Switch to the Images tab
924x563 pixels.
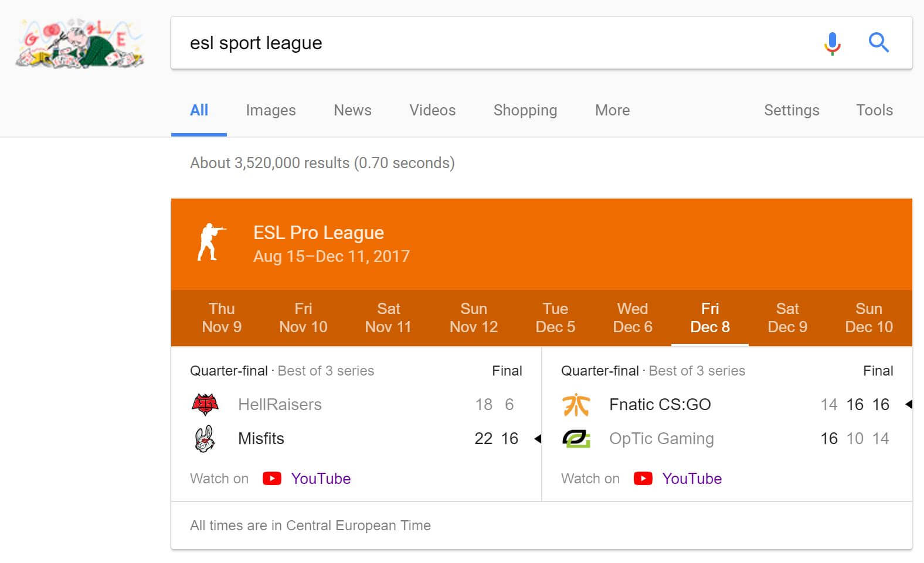270,110
